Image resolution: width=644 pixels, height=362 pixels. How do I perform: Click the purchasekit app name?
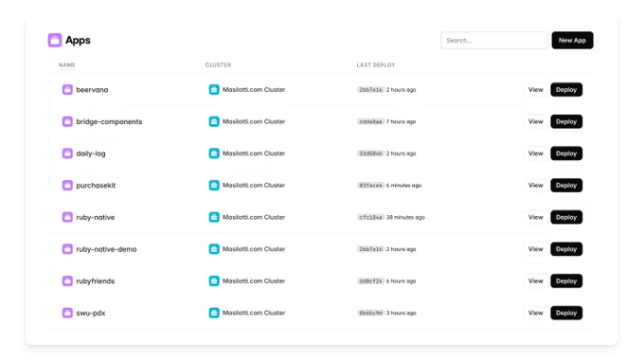(x=96, y=186)
